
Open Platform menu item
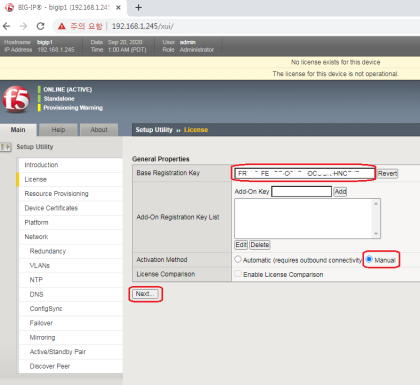(71, 222)
